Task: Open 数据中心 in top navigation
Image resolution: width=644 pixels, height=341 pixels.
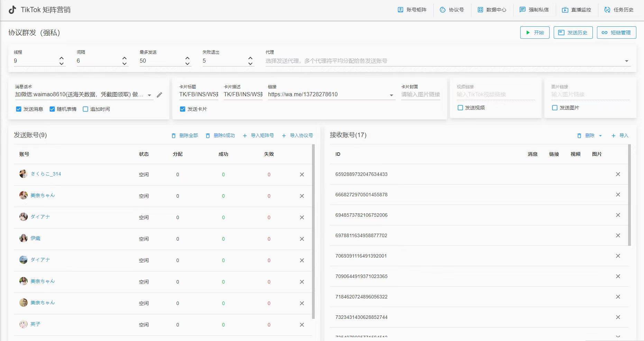Action: tap(492, 10)
